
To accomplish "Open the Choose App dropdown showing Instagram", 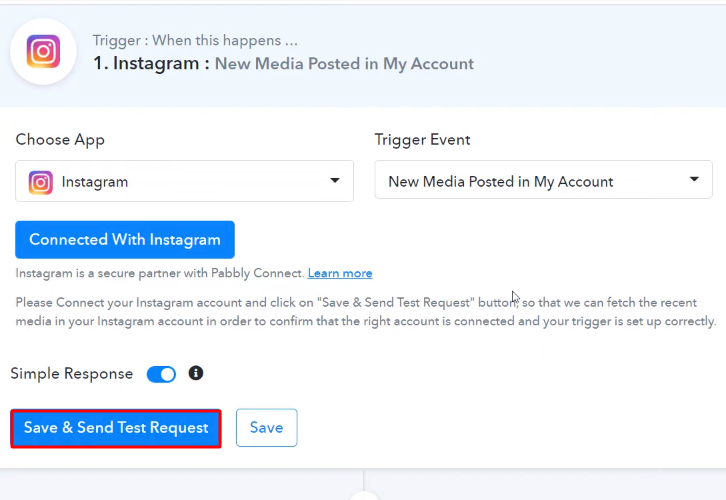I will [x=184, y=181].
